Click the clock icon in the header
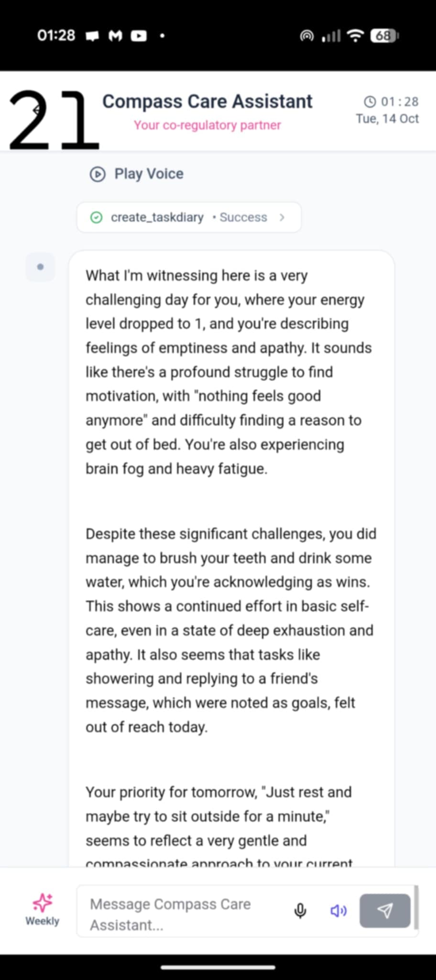The width and height of the screenshot is (436, 980). [370, 101]
